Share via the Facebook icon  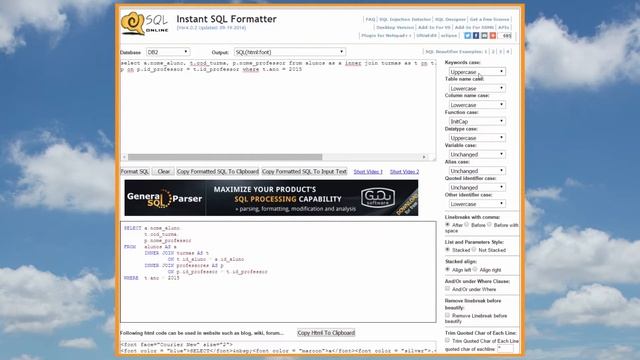[476, 36]
